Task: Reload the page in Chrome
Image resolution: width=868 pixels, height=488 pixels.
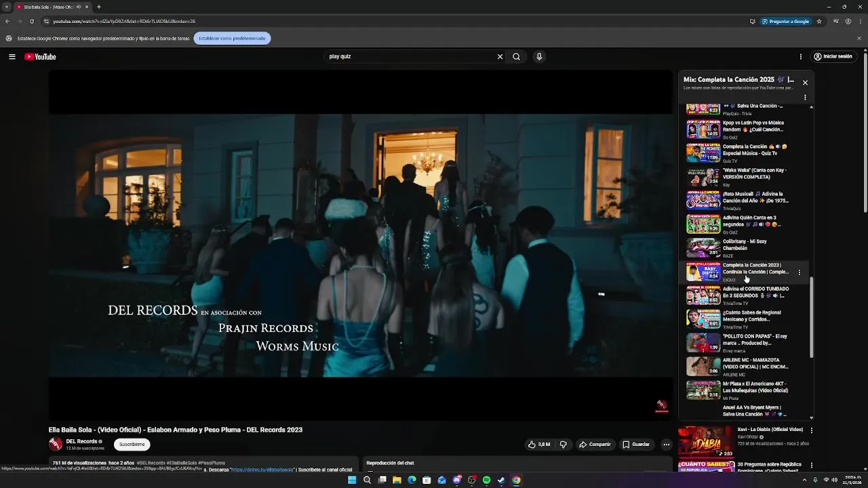Action: [31, 21]
